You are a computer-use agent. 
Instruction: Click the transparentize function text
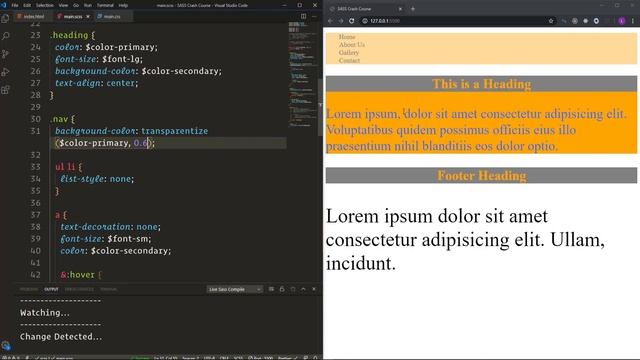coord(174,131)
